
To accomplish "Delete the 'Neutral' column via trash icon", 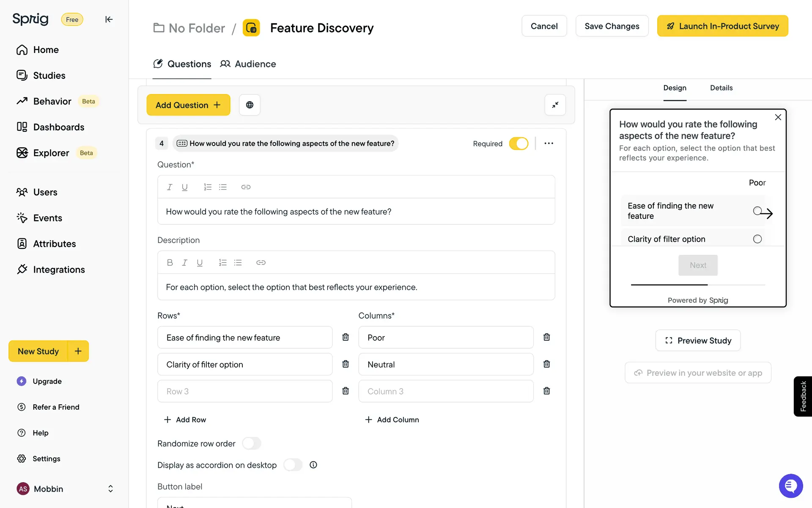I will 546,364.
